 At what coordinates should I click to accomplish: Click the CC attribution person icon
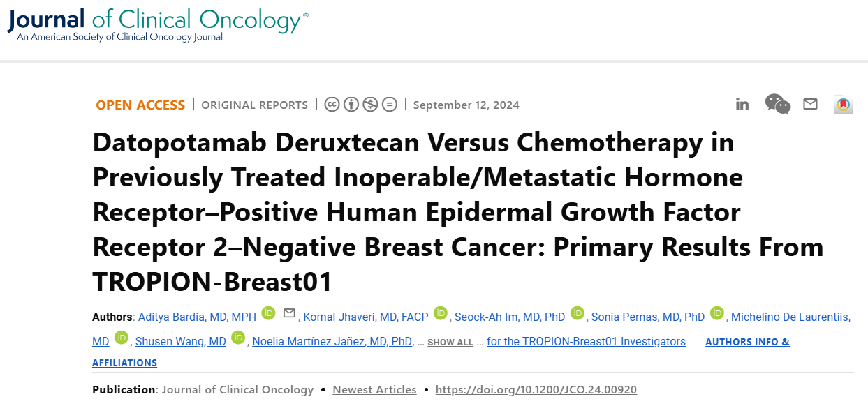coord(351,105)
